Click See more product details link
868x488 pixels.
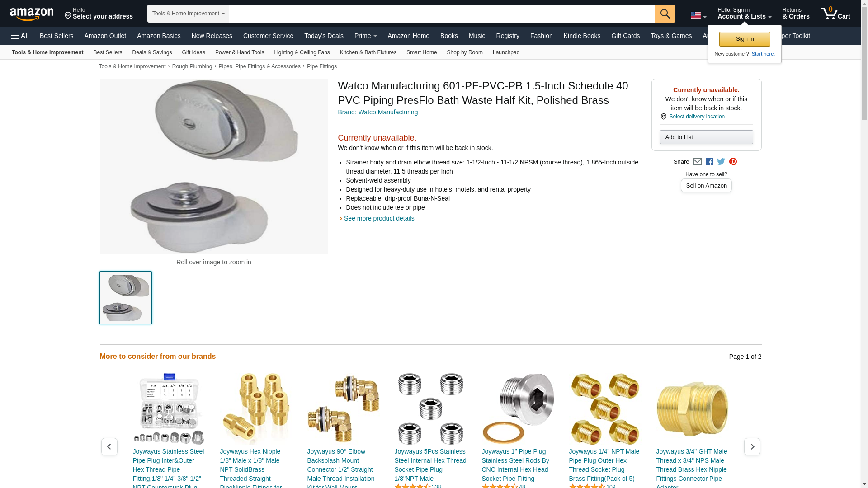click(379, 218)
